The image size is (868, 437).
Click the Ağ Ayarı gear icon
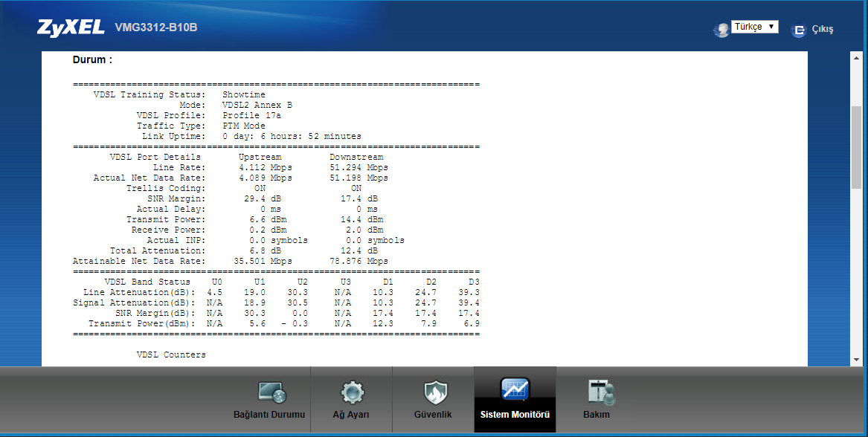(351, 392)
